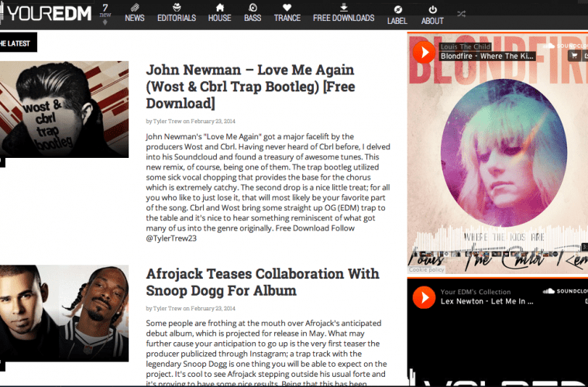Open the Label page in navigation
The width and height of the screenshot is (588, 387).
(x=397, y=15)
